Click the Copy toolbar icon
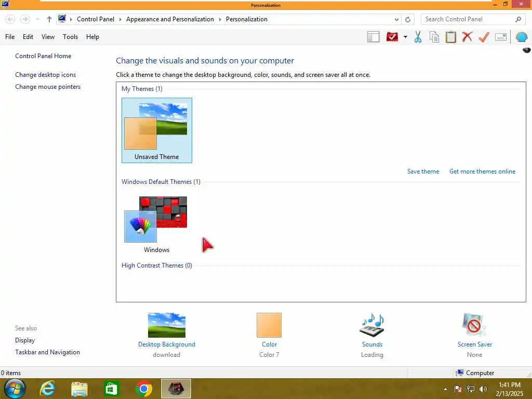532x399 pixels. point(434,37)
